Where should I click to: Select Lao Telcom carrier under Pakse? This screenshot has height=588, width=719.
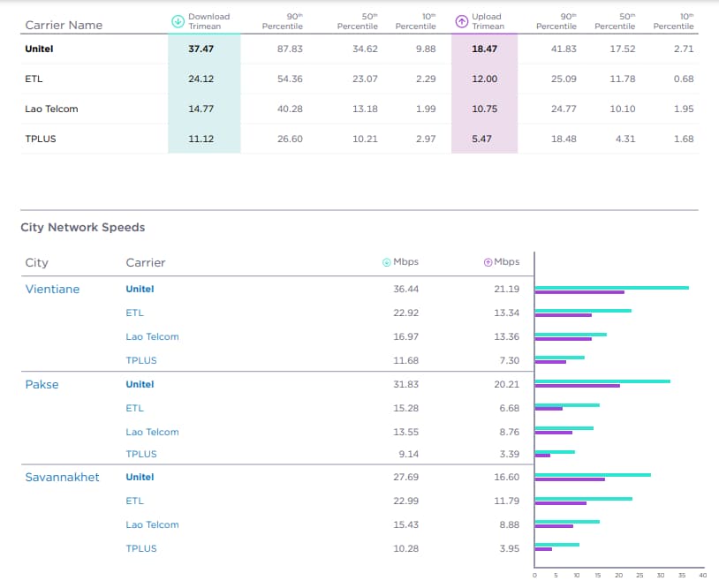point(152,433)
